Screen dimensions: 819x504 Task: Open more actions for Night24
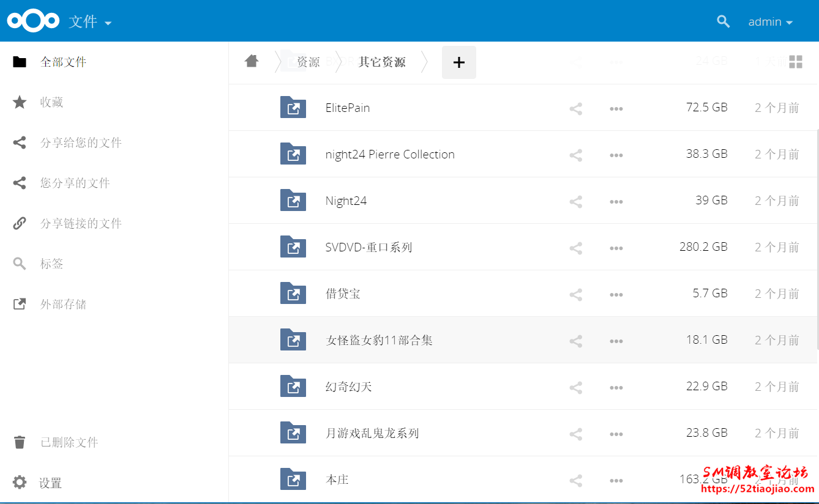tap(616, 202)
